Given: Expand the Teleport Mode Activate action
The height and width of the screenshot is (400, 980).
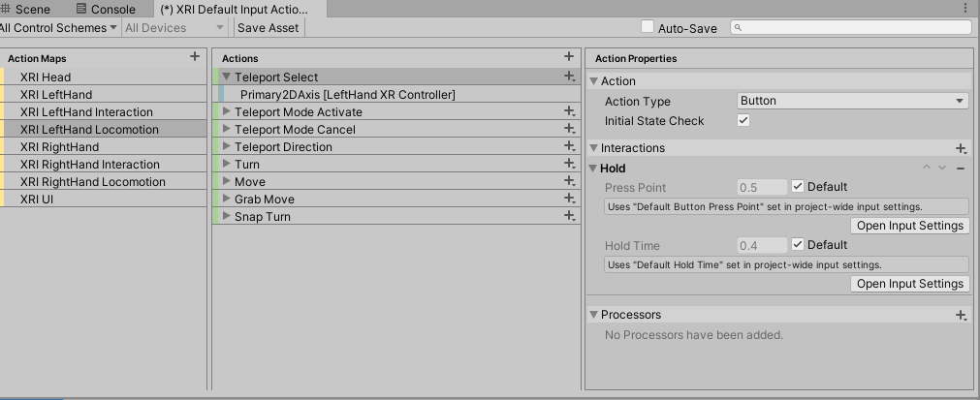Looking at the screenshot, I should pos(227,111).
